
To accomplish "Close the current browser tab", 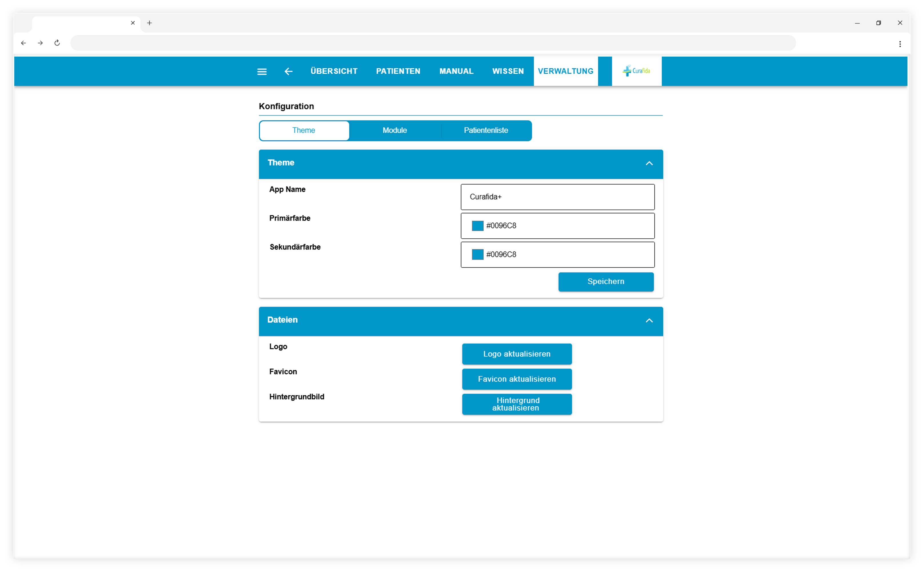I will [x=133, y=23].
